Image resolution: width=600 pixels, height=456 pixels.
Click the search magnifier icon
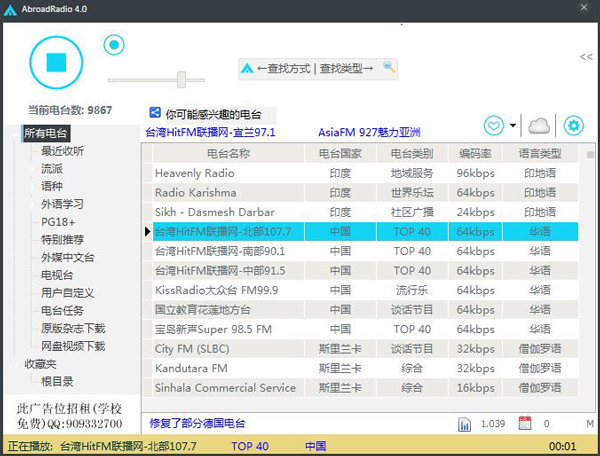point(389,67)
